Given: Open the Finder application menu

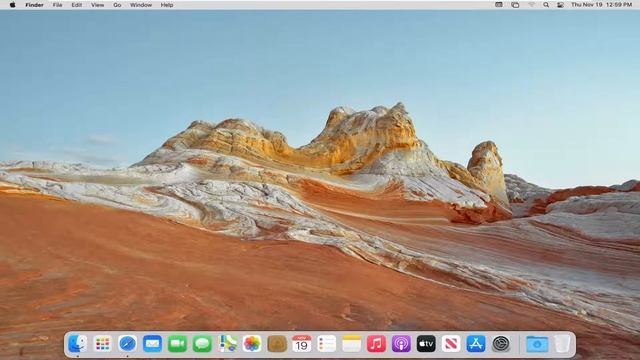Looking at the screenshot, I should pos(34,5).
